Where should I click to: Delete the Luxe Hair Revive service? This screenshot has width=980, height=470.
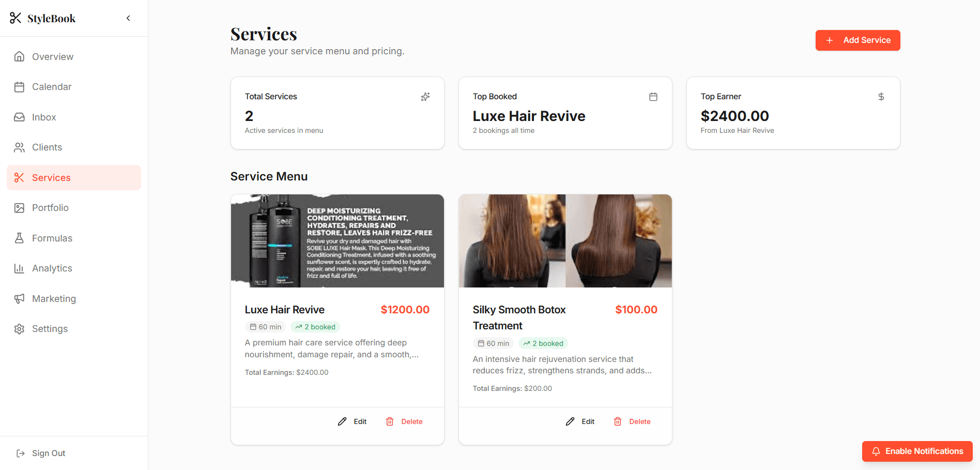(x=404, y=422)
